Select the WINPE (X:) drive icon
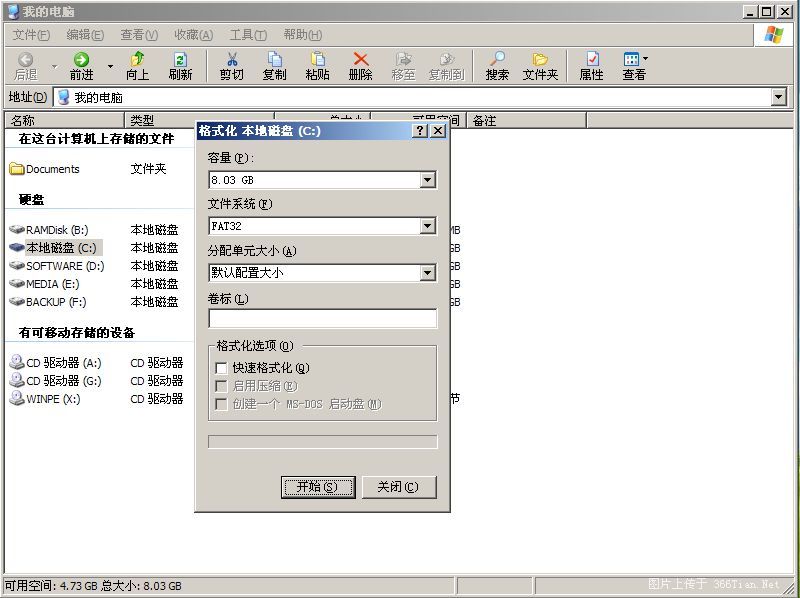800x598 pixels. pyautogui.click(x=17, y=398)
